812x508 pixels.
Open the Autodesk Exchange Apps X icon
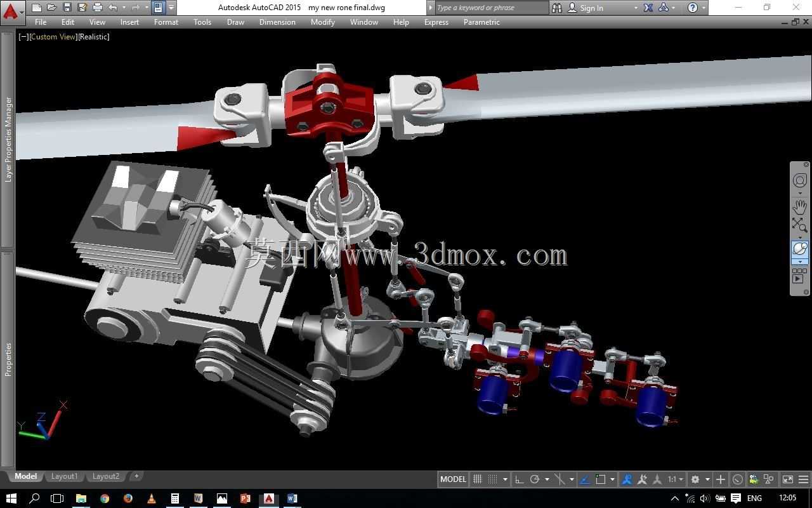tap(648, 8)
